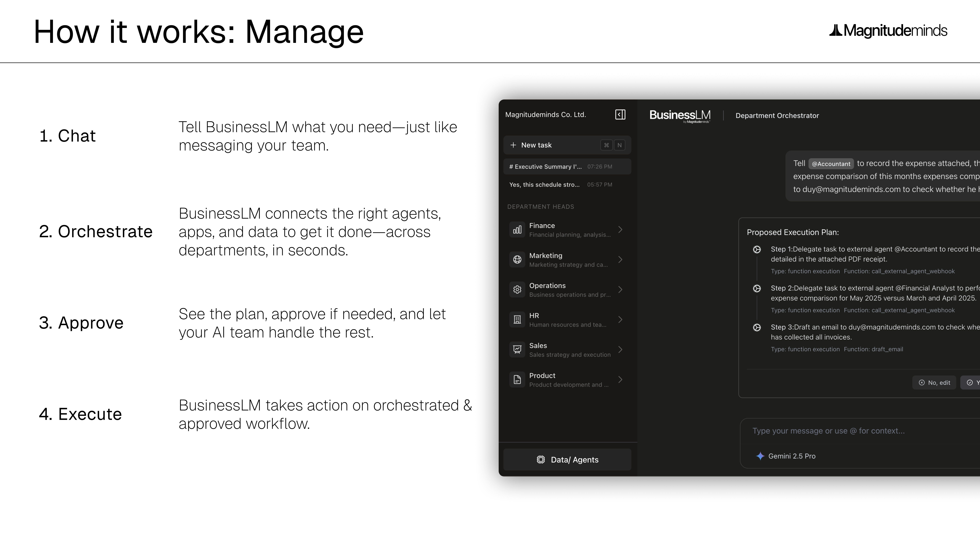Click the X icon in No, edit

point(922,383)
